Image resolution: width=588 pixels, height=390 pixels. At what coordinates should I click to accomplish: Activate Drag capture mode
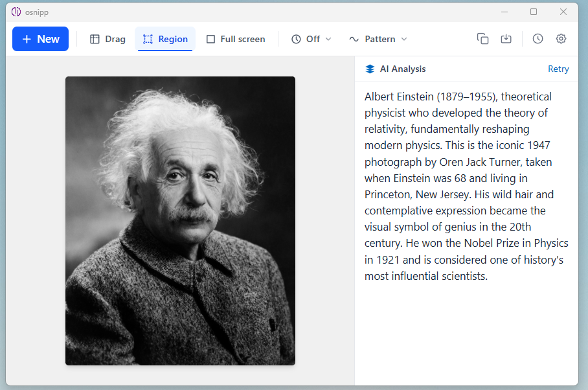107,39
